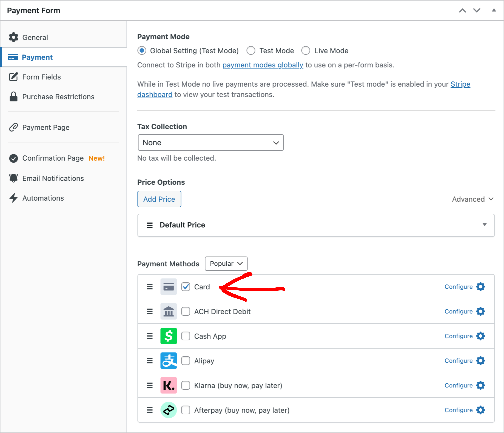
Task: Move Payment Form panel up
Action: 462,11
